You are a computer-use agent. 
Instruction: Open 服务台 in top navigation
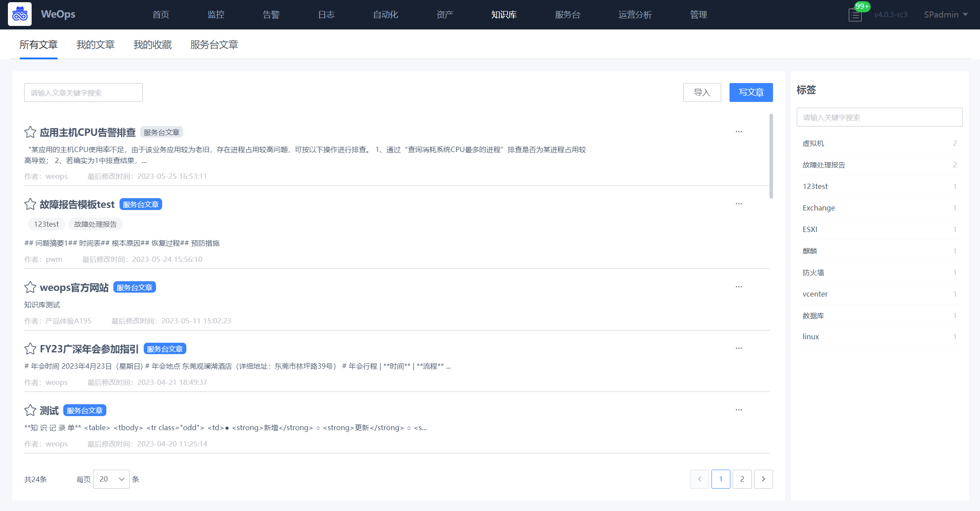[567, 14]
